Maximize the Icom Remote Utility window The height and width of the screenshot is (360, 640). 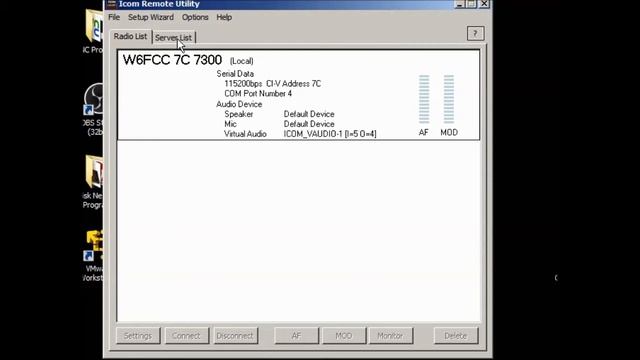471,4
